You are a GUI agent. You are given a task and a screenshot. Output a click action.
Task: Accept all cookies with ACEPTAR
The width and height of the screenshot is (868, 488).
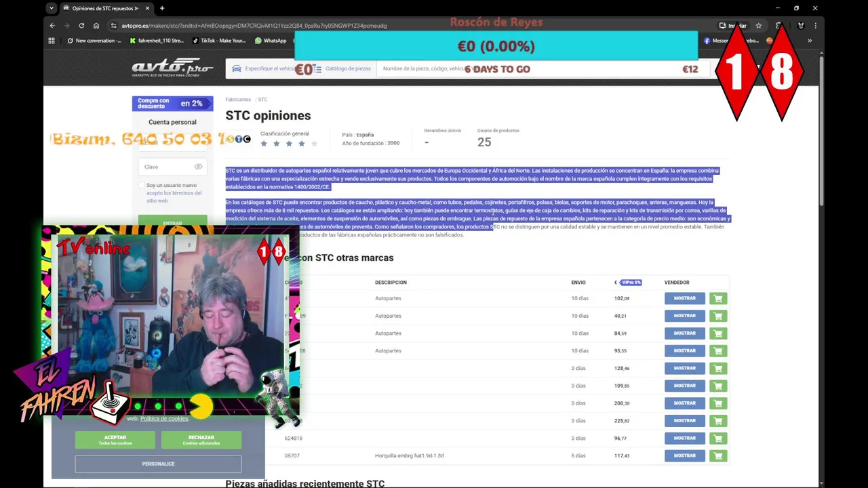pos(115,439)
